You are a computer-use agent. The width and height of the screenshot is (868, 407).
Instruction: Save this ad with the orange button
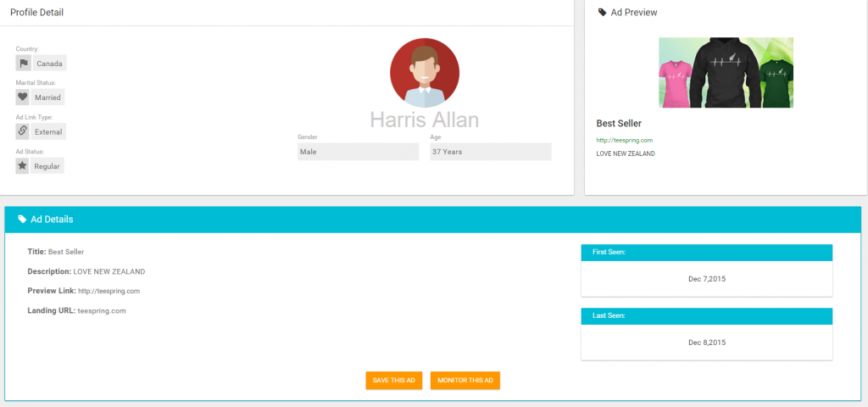tap(393, 381)
